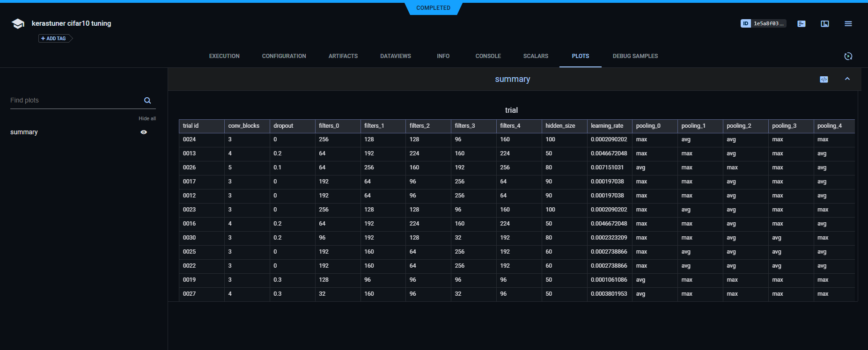Click the search magnifier in Find plots

point(147,101)
